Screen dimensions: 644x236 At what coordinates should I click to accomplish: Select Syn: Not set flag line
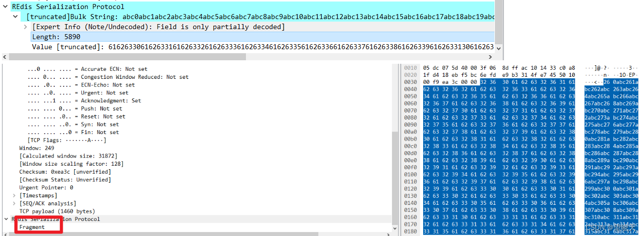(73, 125)
